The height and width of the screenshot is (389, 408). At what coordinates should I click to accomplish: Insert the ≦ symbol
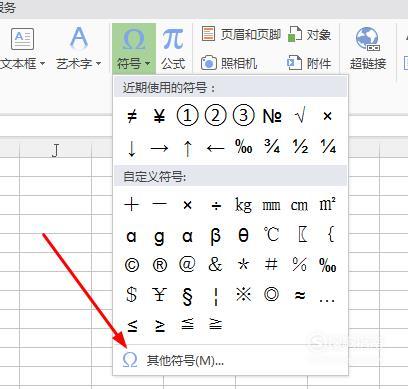pyautogui.click(x=188, y=324)
